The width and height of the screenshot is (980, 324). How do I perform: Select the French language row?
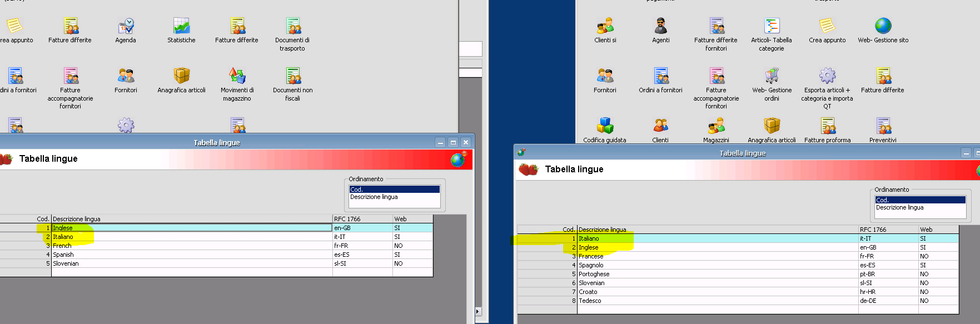(x=216, y=246)
